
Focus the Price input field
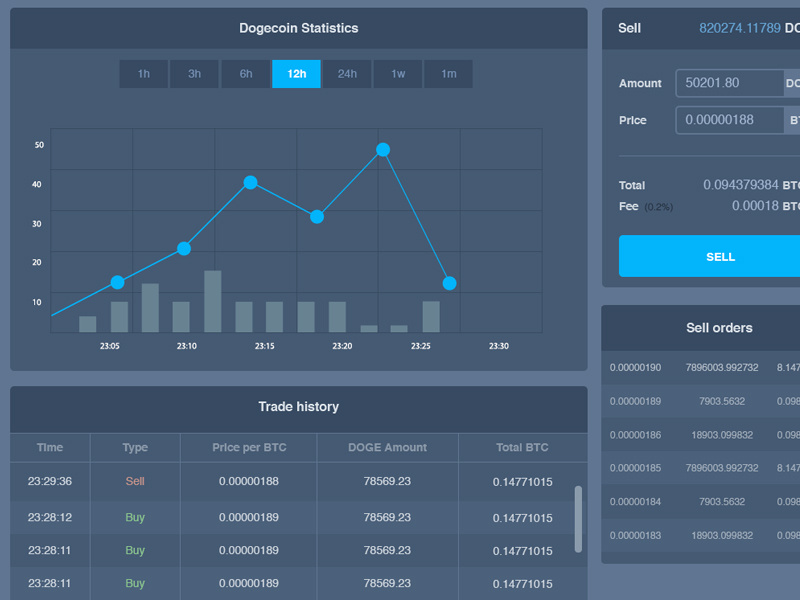[730, 120]
